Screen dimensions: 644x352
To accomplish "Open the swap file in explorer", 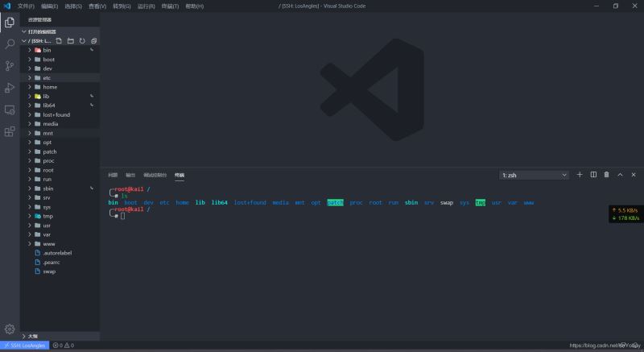I will [60, 271].
